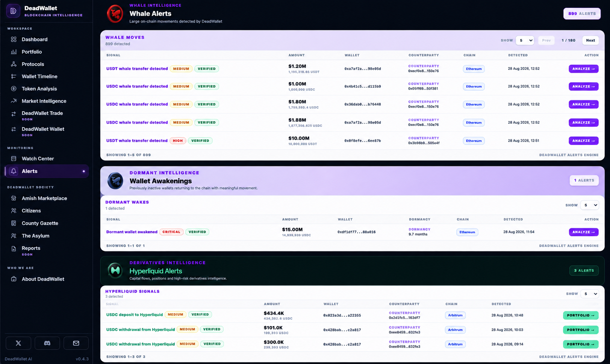Click the 3 Alerts Hyperliquid badge

click(584, 270)
